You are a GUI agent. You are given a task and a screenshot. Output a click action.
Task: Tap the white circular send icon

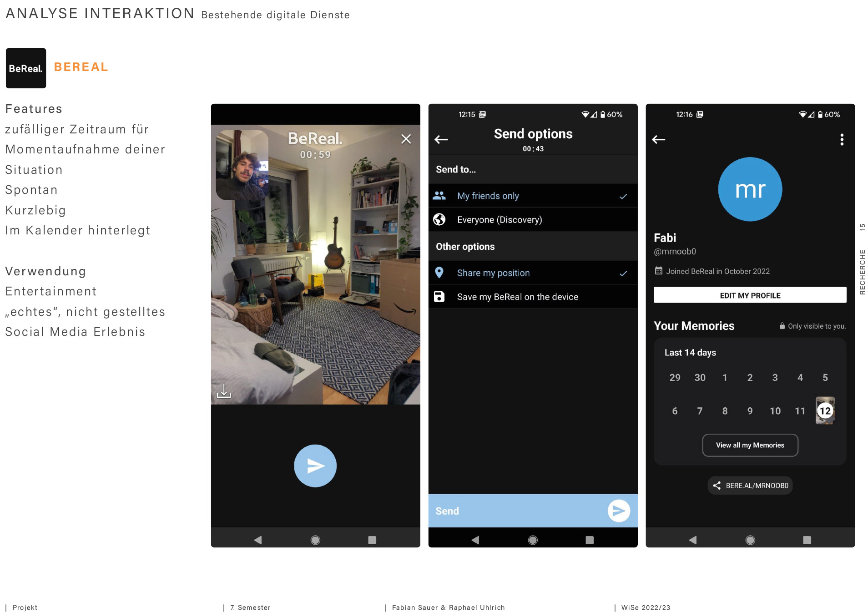pos(619,511)
